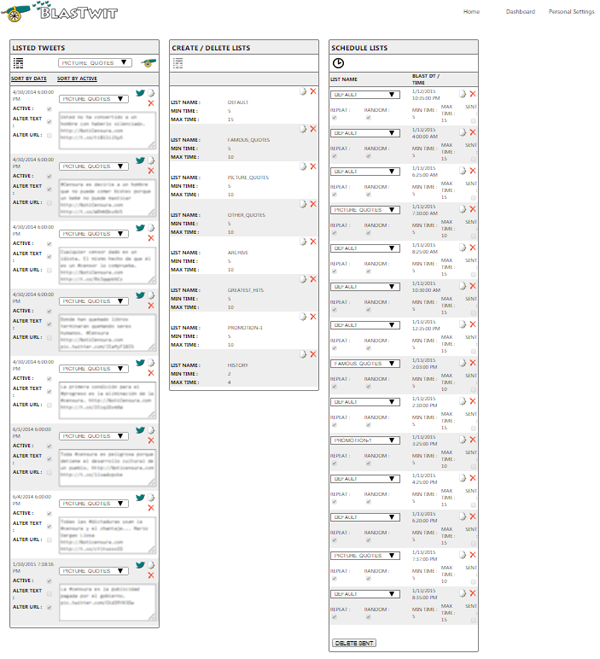The height and width of the screenshot is (659, 600).
Task: Delete the 4:00:00 AM scheduled blast
Action: coord(473,132)
